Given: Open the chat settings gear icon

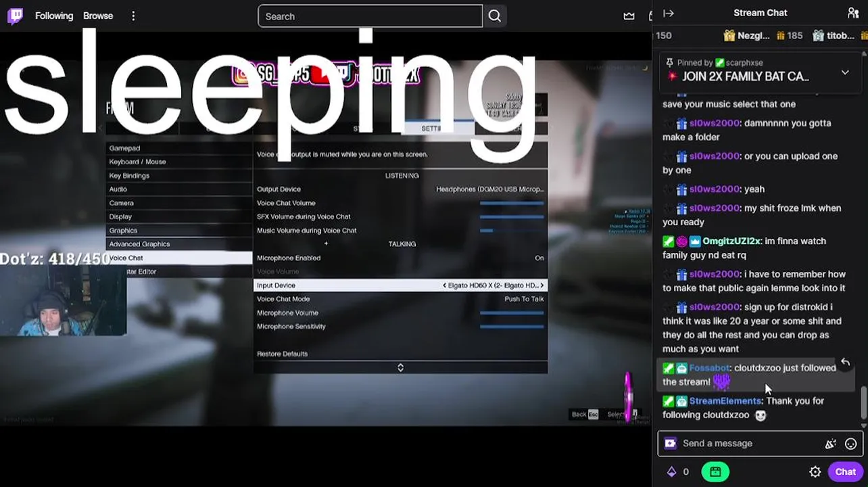Looking at the screenshot, I should point(815,472).
